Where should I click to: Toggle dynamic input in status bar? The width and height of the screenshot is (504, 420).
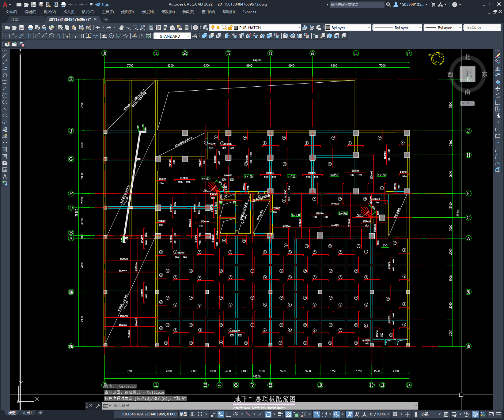[221, 414]
